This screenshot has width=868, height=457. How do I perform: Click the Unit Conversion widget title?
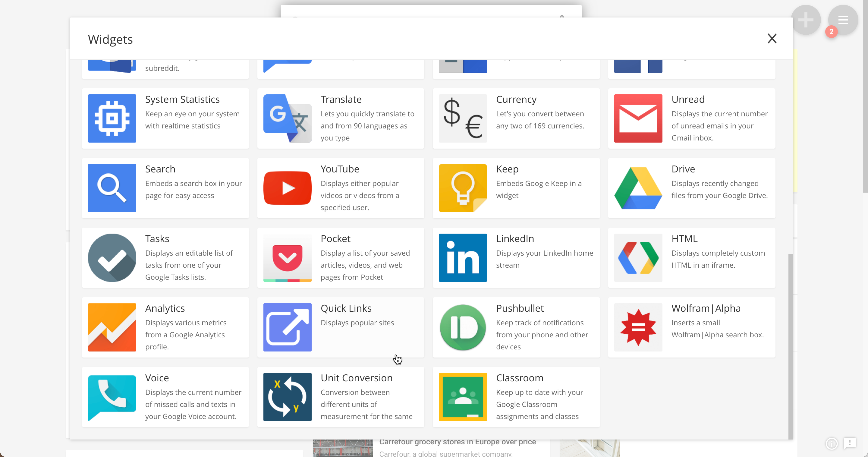(357, 378)
